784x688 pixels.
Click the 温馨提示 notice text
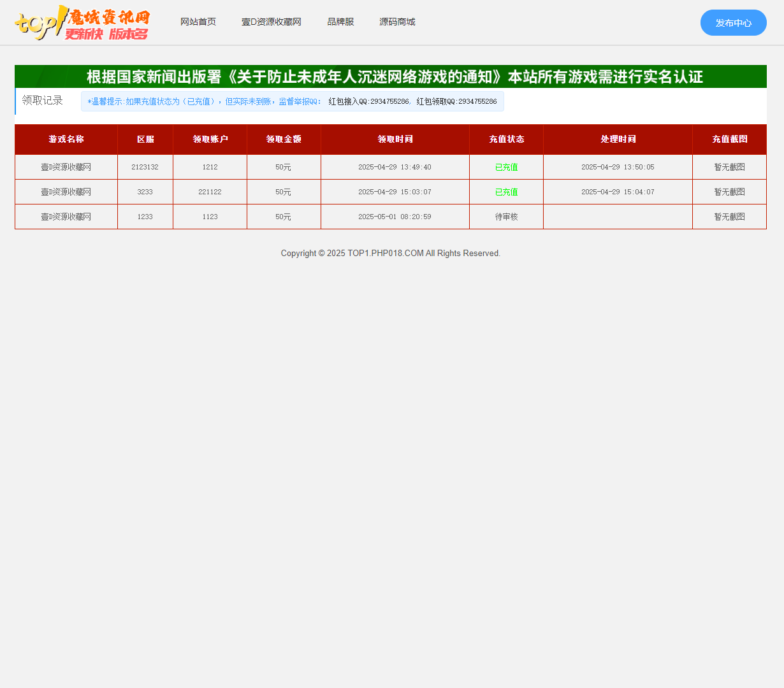[205, 102]
